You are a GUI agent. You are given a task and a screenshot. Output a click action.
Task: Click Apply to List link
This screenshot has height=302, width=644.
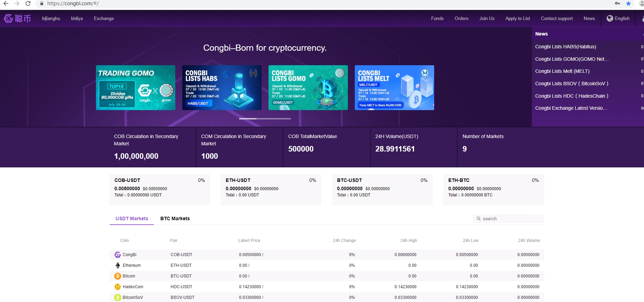click(x=518, y=19)
